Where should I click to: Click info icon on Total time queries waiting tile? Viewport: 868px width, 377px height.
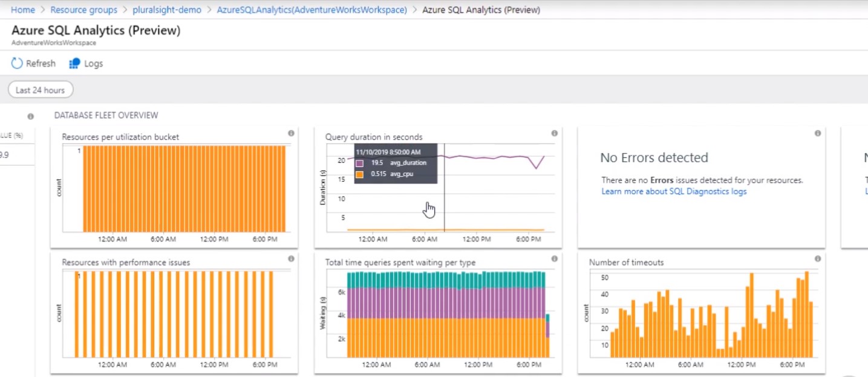pyautogui.click(x=554, y=259)
